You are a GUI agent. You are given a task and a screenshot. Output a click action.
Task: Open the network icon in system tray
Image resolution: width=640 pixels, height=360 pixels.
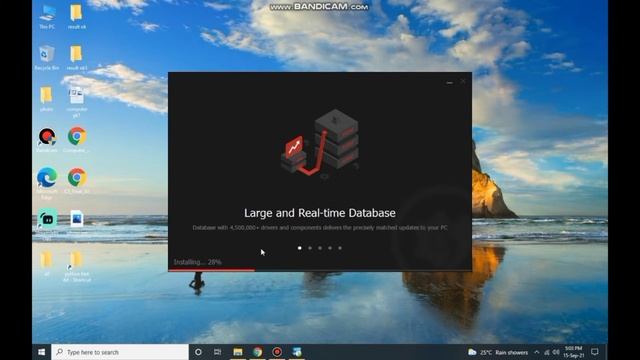tap(547, 352)
